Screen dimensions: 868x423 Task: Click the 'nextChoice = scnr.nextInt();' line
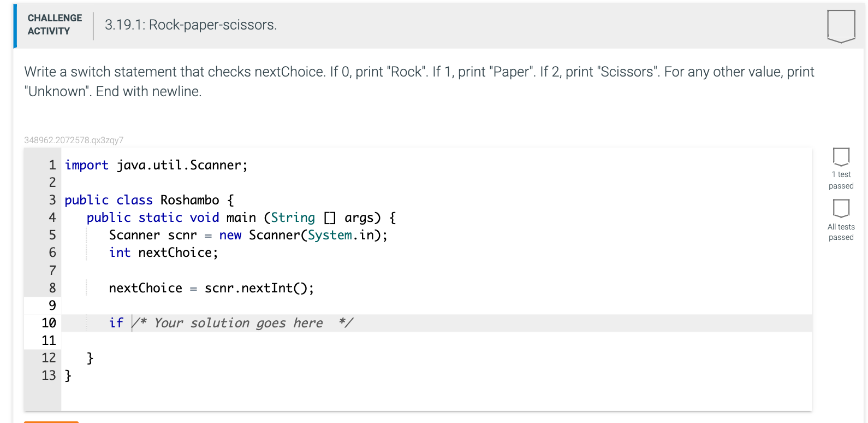(x=211, y=288)
